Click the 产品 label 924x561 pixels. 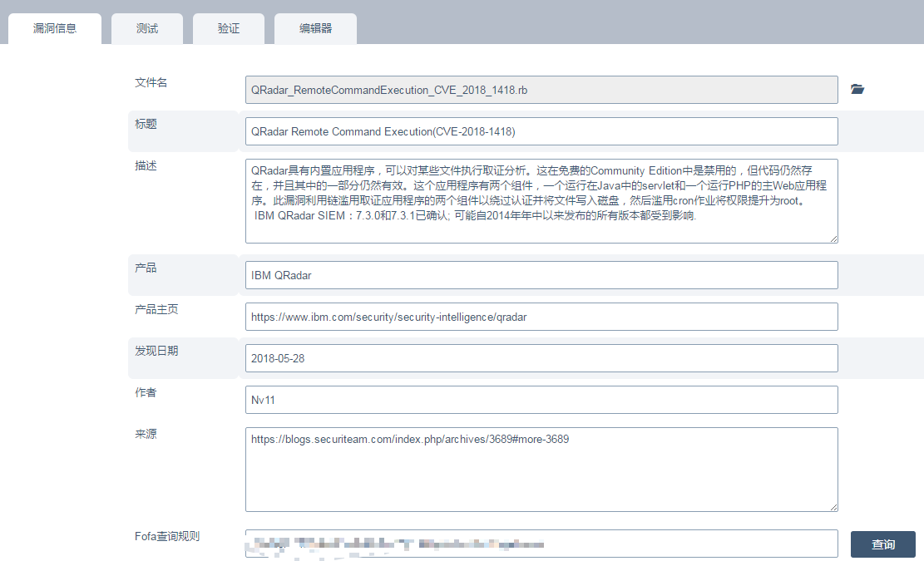click(146, 268)
